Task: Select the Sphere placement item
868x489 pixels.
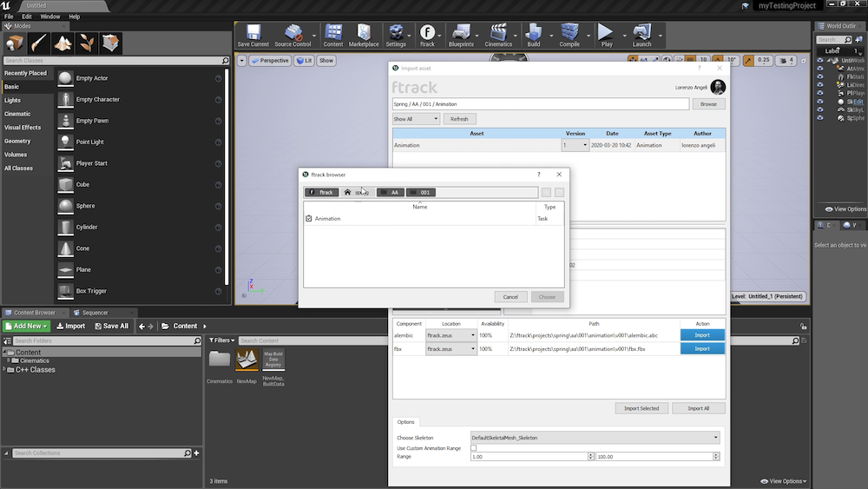Action: (140, 206)
